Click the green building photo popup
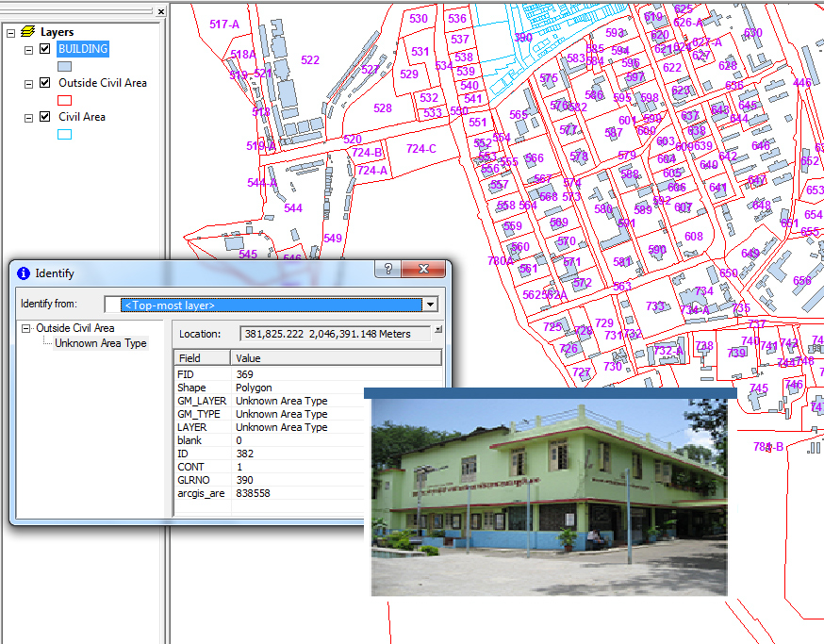Viewport: 824px width, 644px height. point(549,497)
